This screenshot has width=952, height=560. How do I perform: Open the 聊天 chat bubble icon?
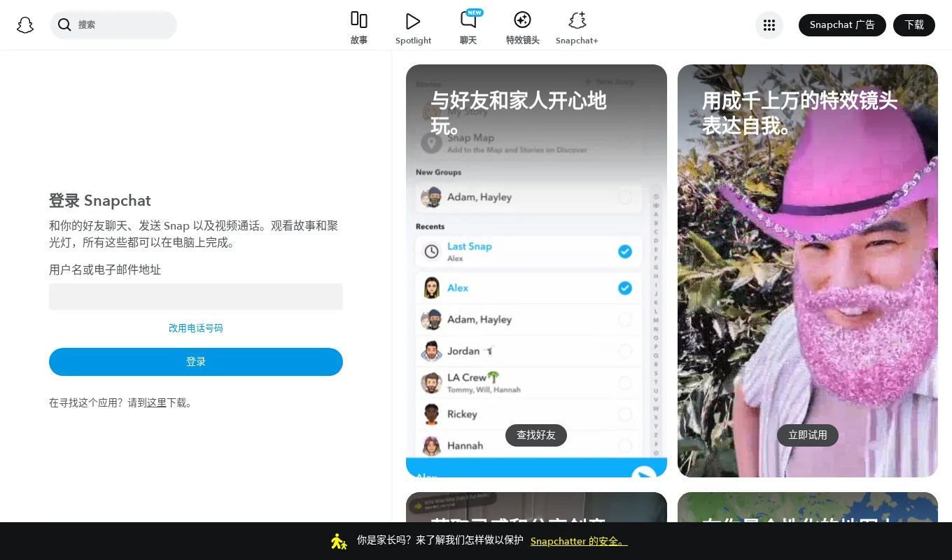tap(468, 22)
